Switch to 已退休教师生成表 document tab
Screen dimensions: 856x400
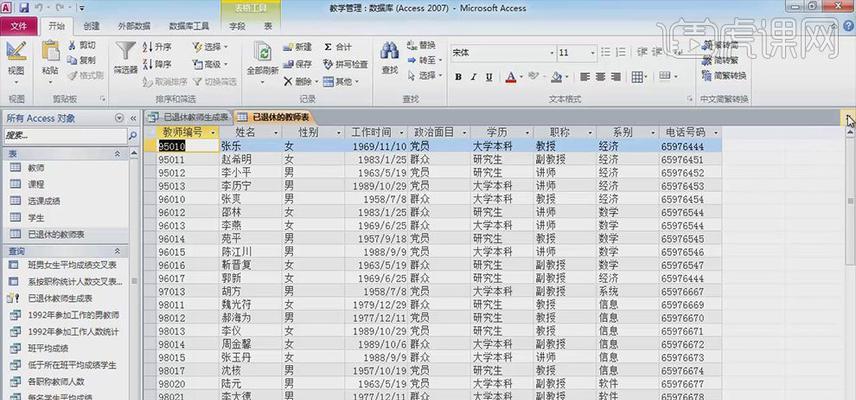tap(188, 117)
